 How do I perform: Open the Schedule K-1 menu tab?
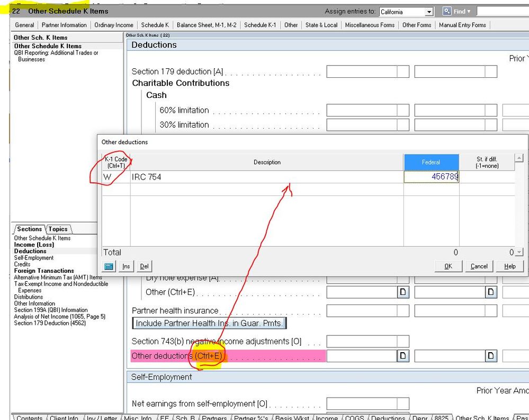click(x=259, y=25)
